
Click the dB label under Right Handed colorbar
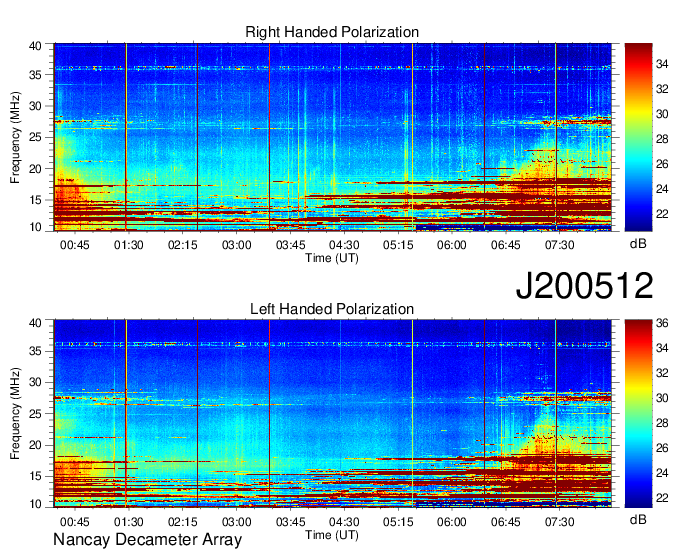(638, 244)
